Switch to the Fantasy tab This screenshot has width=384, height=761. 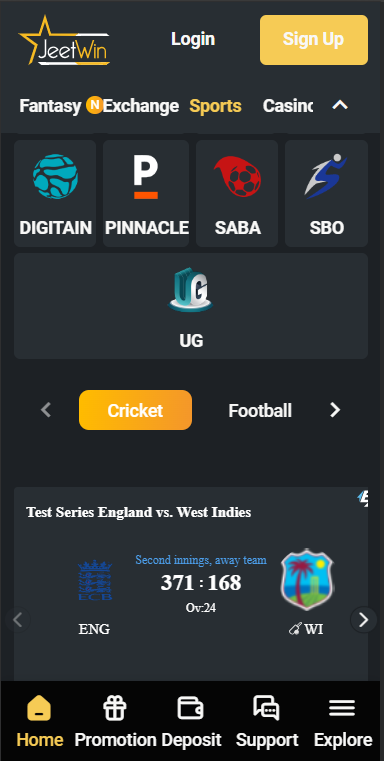point(50,106)
